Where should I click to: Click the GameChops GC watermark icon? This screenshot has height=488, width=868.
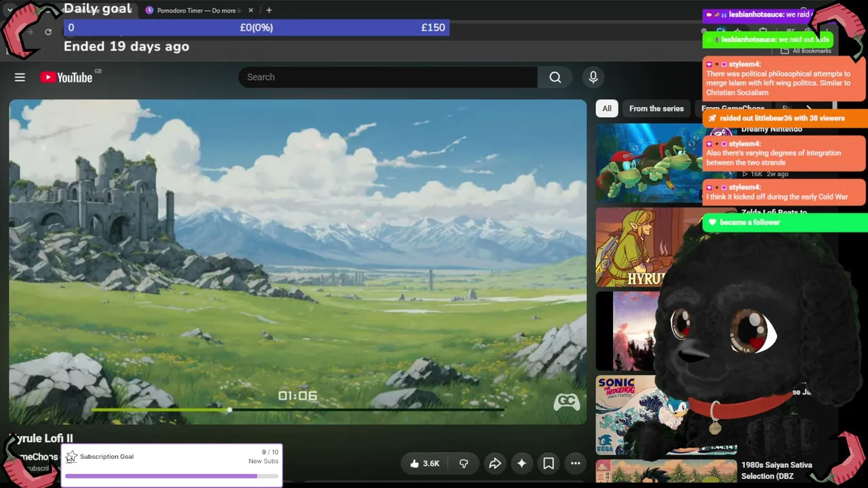click(566, 403)
